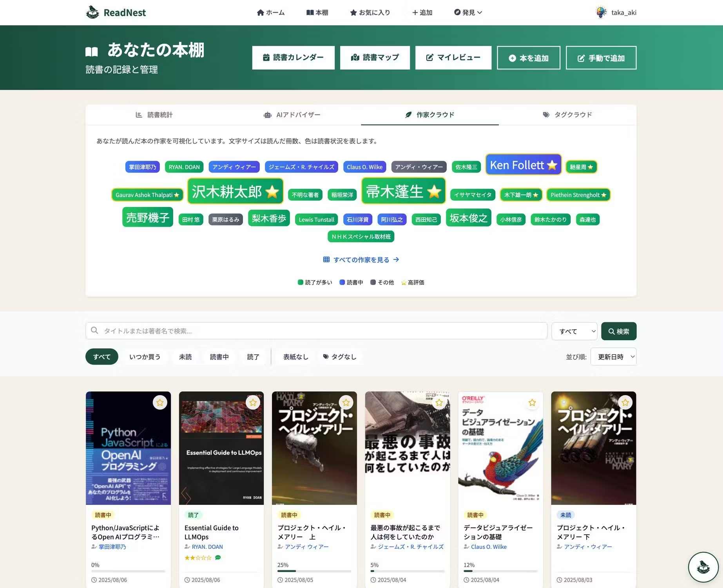Click the Lewis Tunstall author tag
The height and width of the screenshot is (588, 723).
point(316,220)
